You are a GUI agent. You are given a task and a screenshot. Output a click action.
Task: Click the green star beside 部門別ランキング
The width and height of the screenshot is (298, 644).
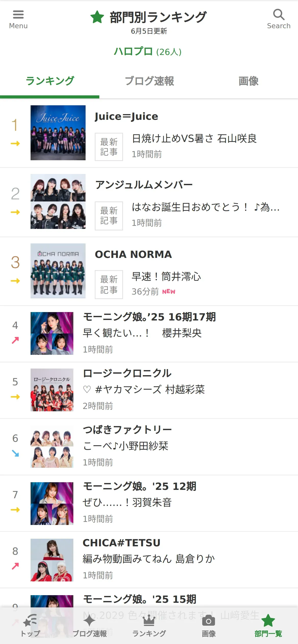coord(97,17)
